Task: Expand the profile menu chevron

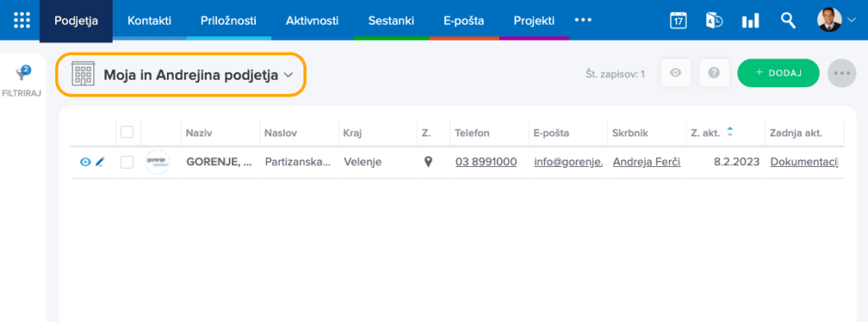Action: [x=851, y=20]
